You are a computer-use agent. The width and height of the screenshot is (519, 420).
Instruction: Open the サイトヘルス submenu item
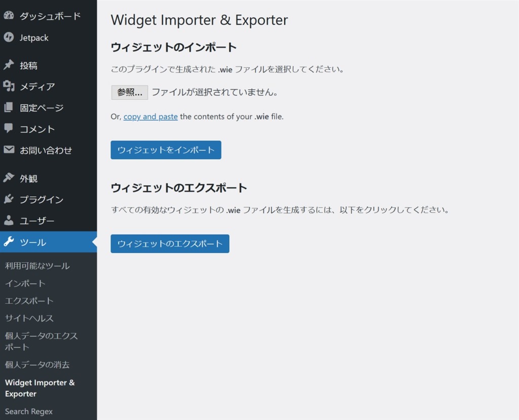tap(29, 318)
